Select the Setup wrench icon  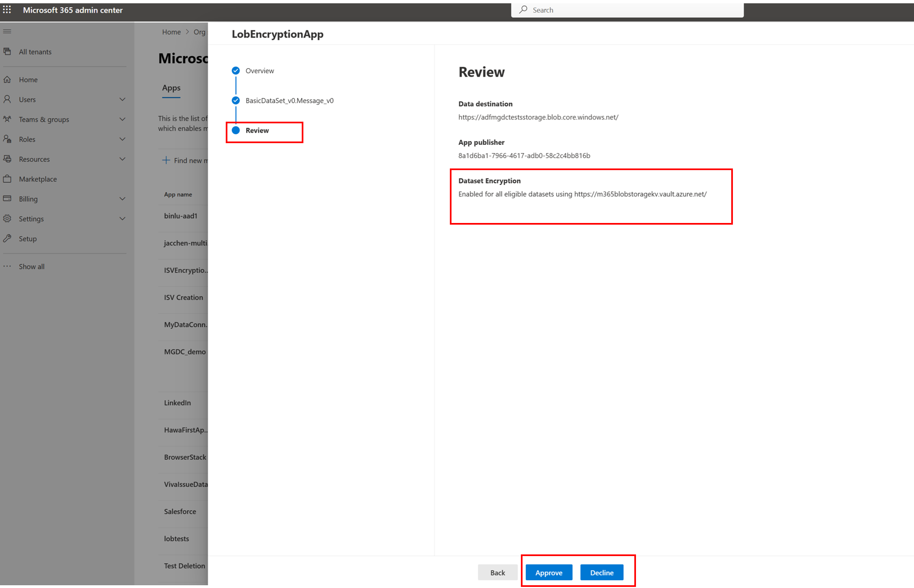click(x=8, y=238)
